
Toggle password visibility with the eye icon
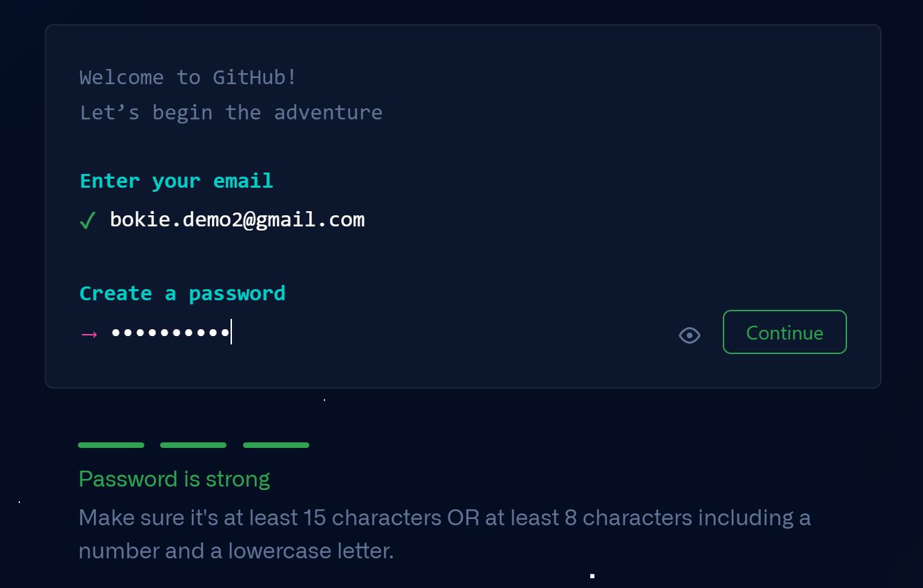(x=690, y=335)
